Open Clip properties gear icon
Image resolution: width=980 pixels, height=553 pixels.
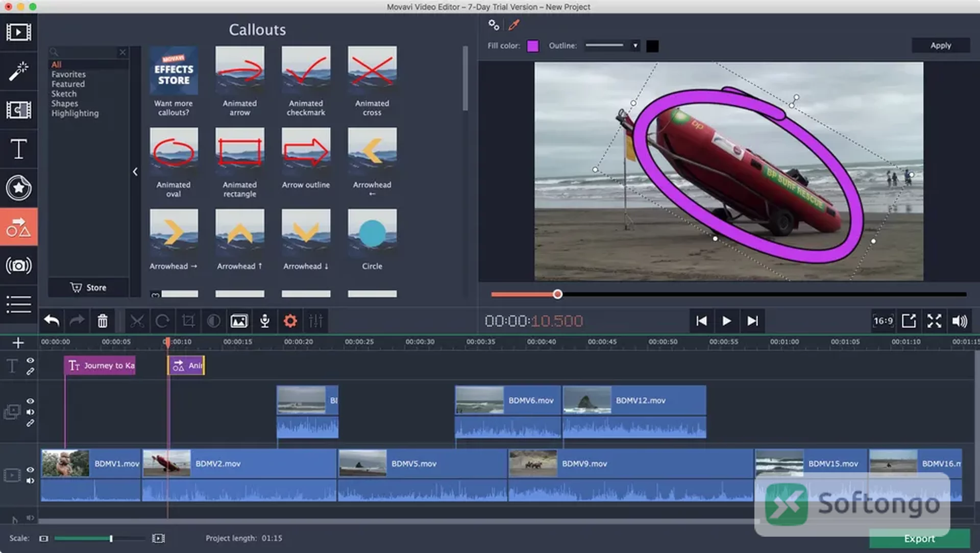(x=290, y=321)
